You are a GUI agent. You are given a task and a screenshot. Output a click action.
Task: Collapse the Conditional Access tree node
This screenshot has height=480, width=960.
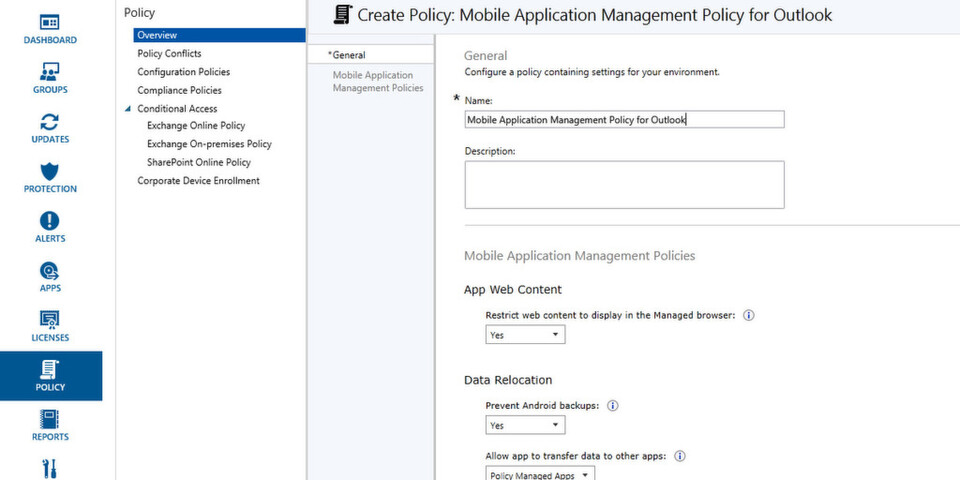(127, 109)
